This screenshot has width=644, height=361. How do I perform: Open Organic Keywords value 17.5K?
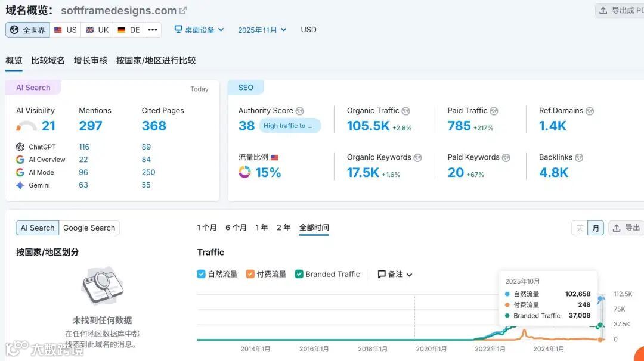click(x=363, y=172)
